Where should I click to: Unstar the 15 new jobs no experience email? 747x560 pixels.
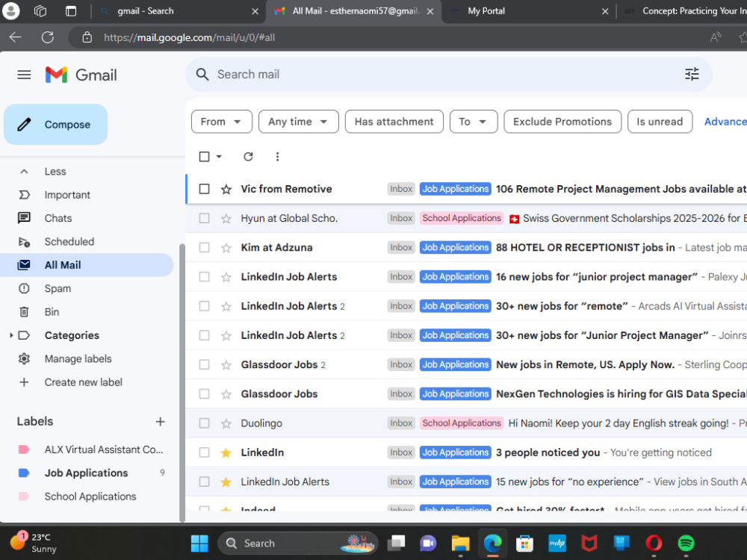[226, 482]
